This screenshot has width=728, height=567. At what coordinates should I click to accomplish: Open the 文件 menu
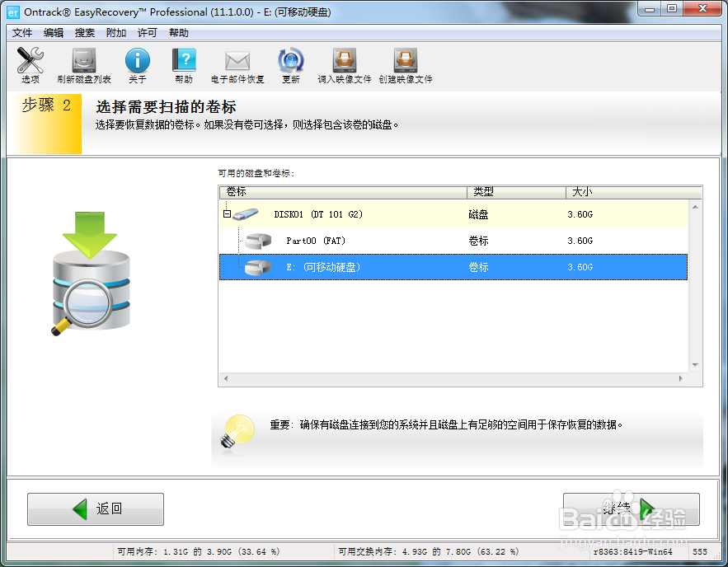coord(21,33)
